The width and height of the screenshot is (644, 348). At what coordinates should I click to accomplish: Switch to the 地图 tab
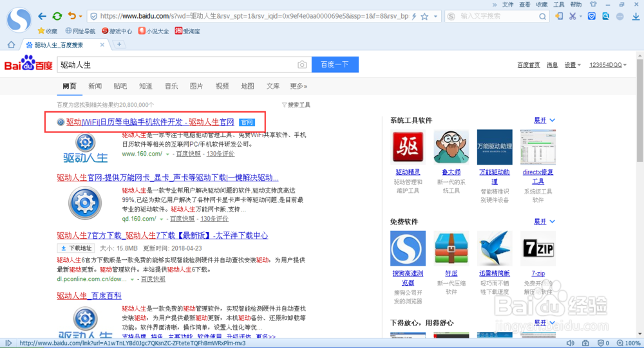click(x=247, y=86)
